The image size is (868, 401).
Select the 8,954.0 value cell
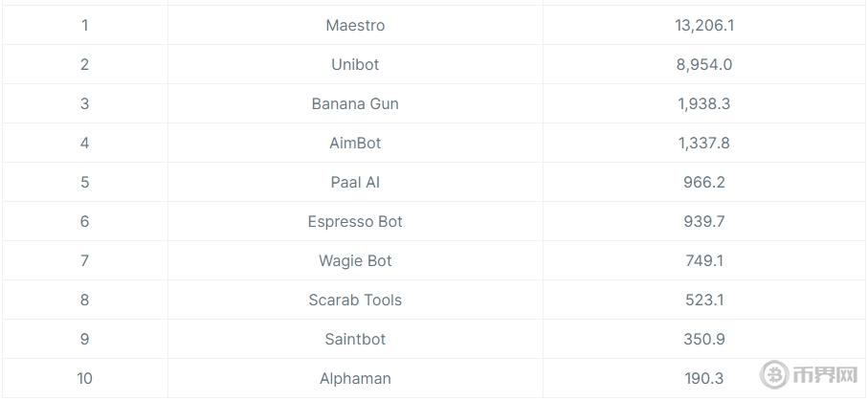704,65
